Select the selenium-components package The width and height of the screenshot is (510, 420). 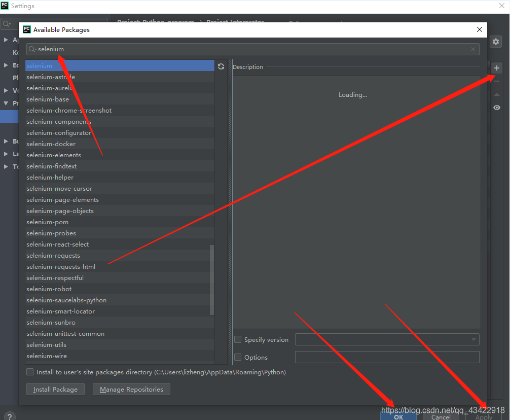click(x=120, y=122)
